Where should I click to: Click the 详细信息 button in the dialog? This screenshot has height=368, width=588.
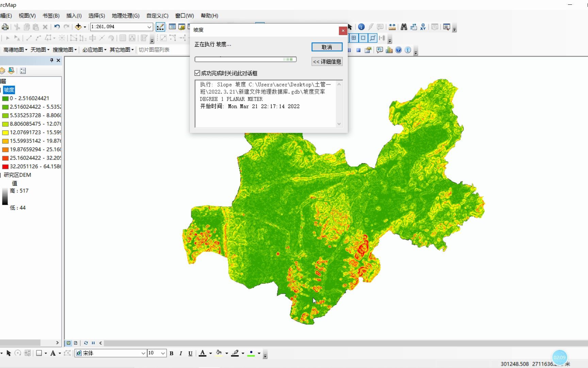tap(326, 61)
